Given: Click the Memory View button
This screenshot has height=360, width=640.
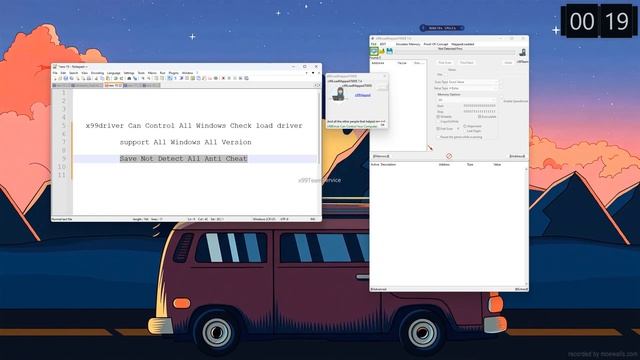Looking at the screenshot, I should 381,156.
